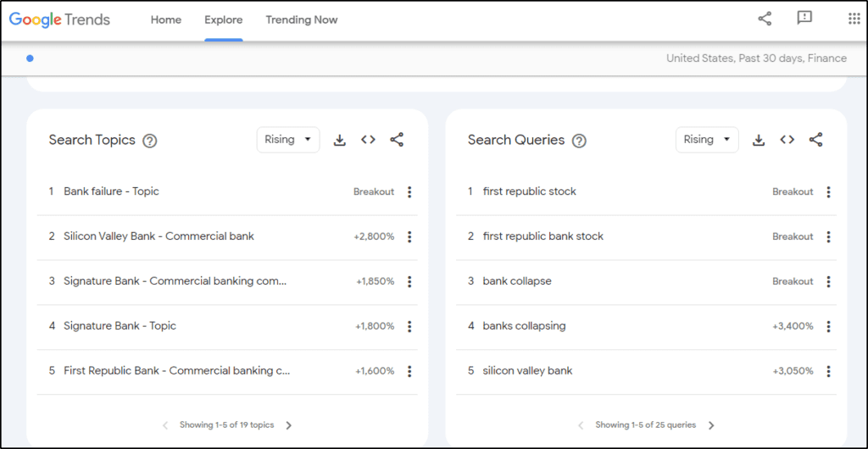Download Search Topics data as CSV

(340, 141)
